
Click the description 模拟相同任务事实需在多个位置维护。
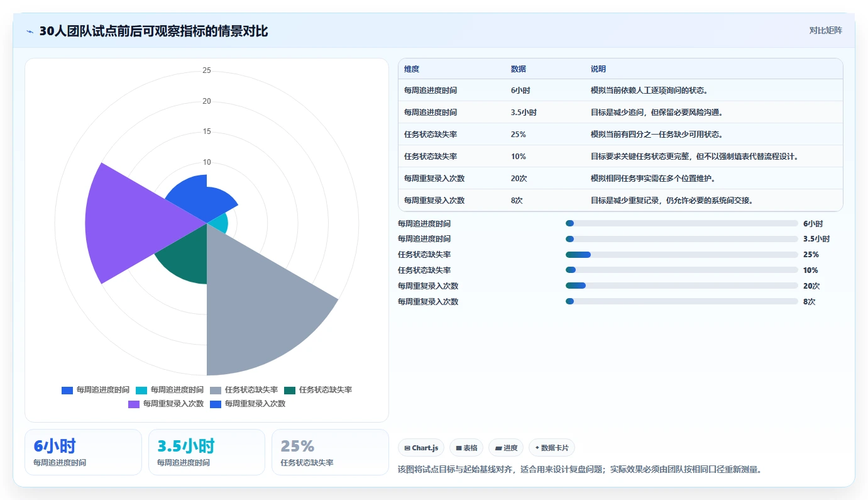click(x=653, y=179)
